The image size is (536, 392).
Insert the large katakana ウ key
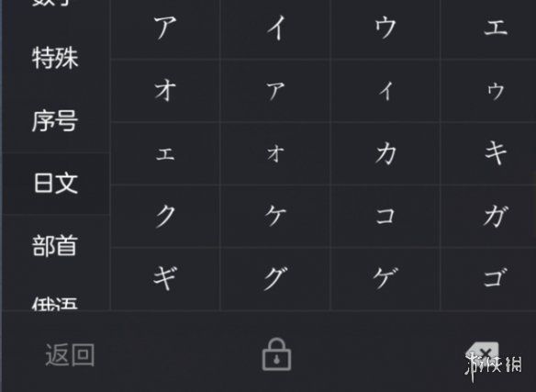[385, 28]
